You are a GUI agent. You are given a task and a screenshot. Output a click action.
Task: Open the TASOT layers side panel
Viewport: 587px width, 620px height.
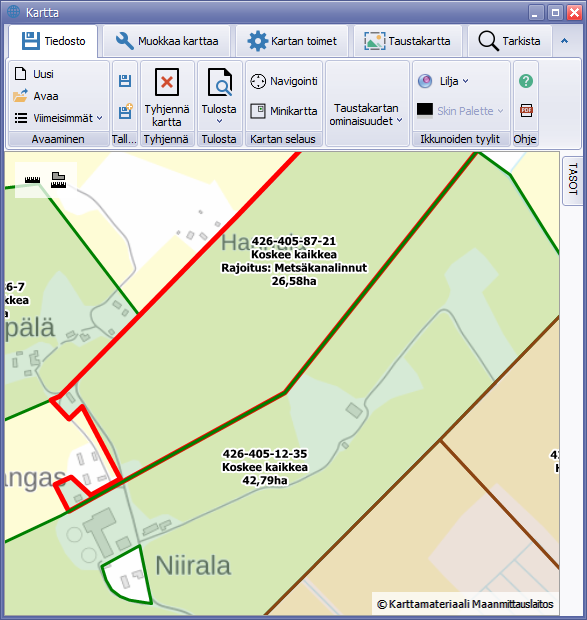pos(573,180)
